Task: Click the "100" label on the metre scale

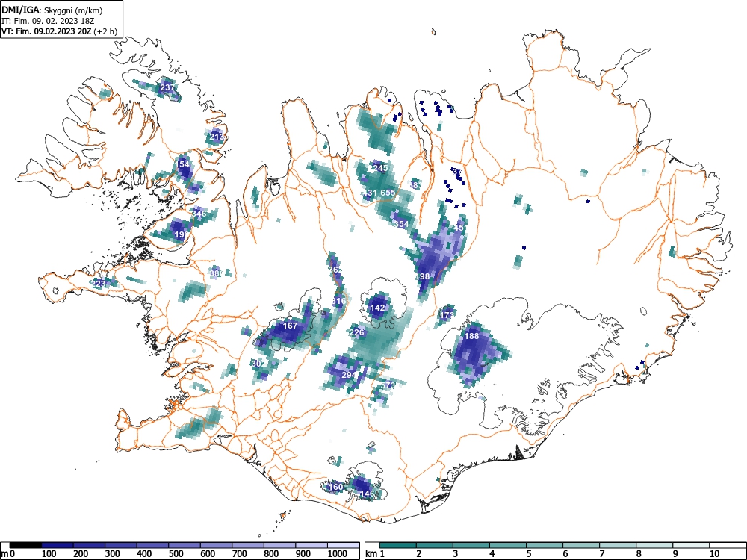Action: [x=49, y=554]
